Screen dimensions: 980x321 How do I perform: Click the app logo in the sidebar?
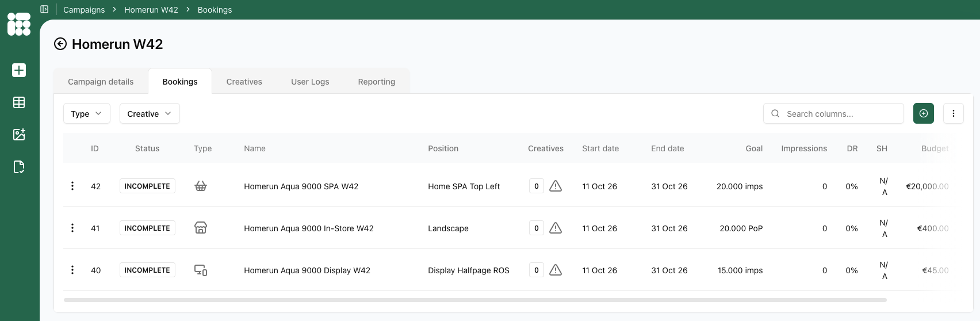tap(19, 24)
